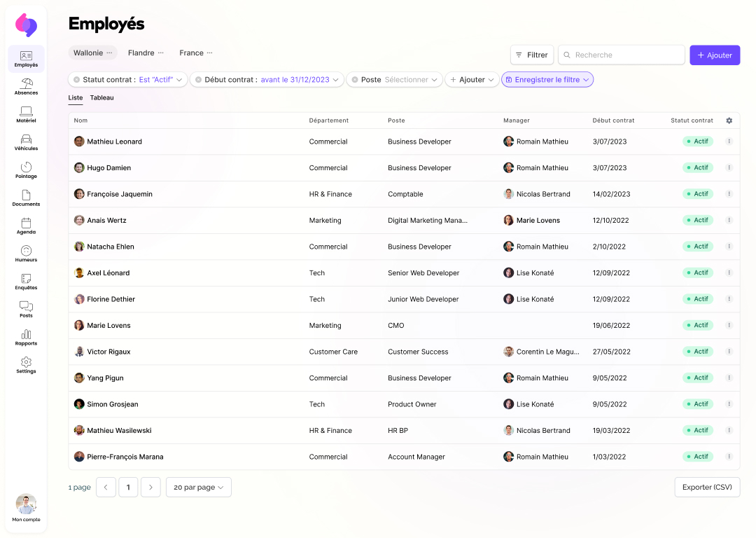The height and width of the screenshot is (538, 756).
Task: Select the Flandre region tab
Action: point(141,53)
